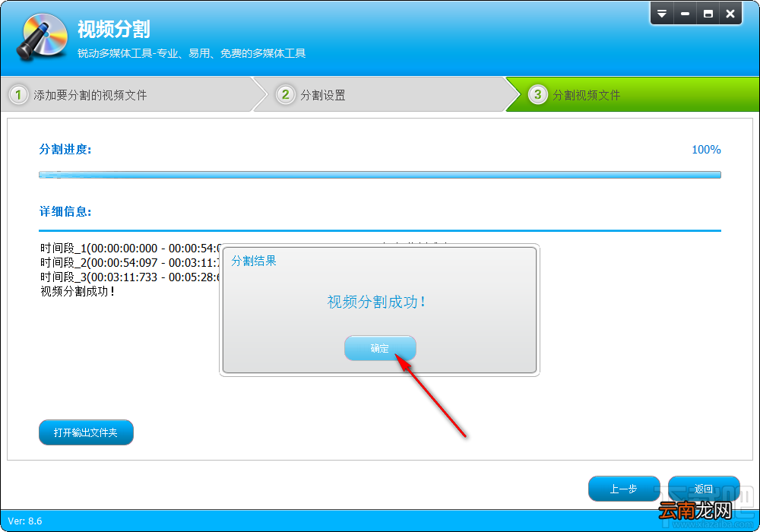The image size is (760, 532).
Task: Select step 3 分割视频文件
Action: (632, 94)
